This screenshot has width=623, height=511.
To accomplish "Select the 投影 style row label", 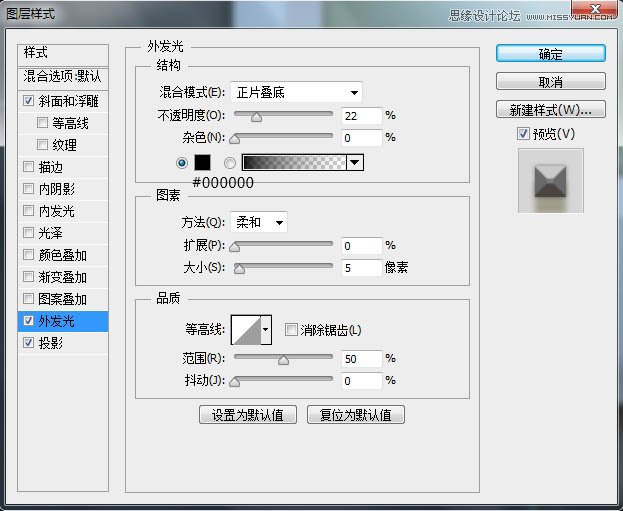I will (x=50, y=343).
